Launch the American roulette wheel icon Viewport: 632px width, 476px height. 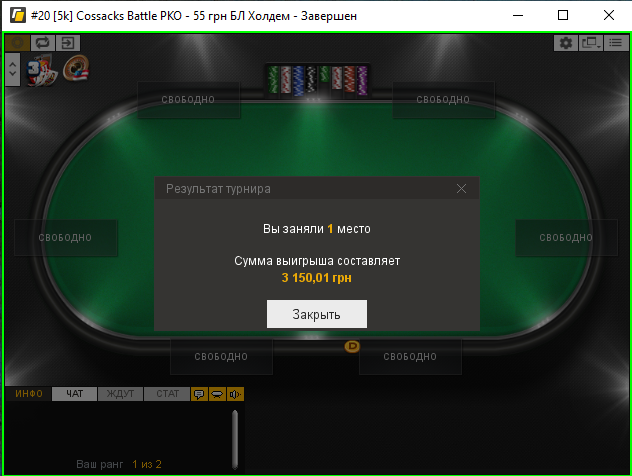click(76, 68)
